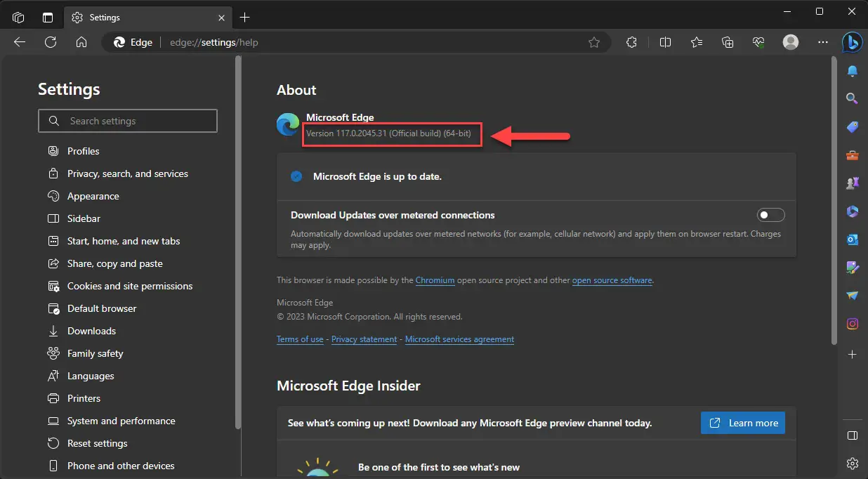Open the Bing Chat icon in the sidebar
The height and width of the screenshot is (479, 868).
(x=852, y=42)
